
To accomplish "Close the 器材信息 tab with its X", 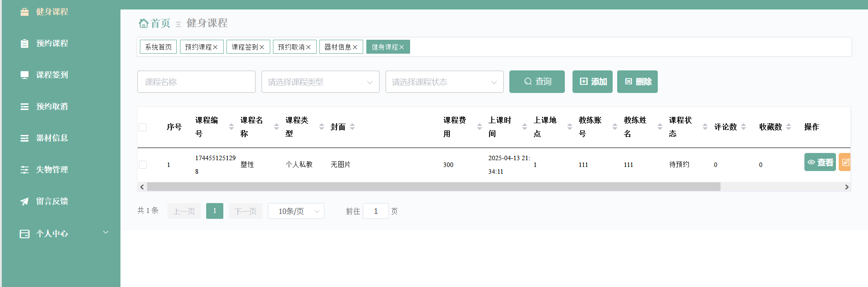I will (355, 47).
